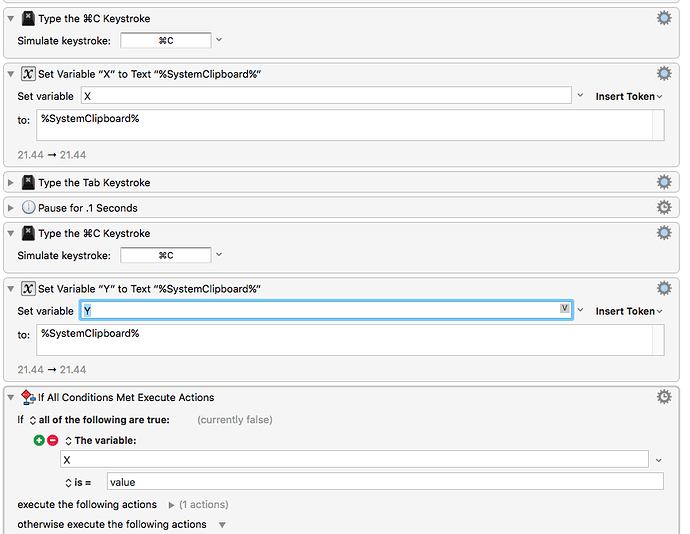Open gear menu for Set Variable X action

coord(664,74)
